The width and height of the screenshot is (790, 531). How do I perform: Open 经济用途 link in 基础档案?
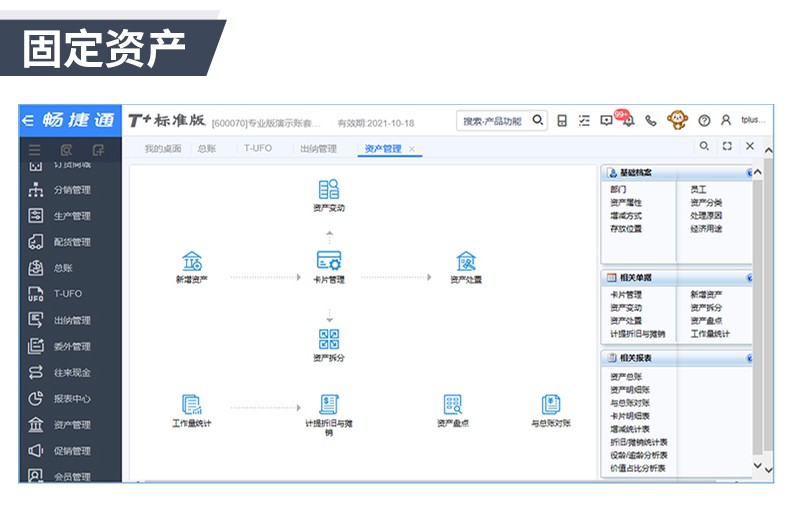[x=706, y=229]
